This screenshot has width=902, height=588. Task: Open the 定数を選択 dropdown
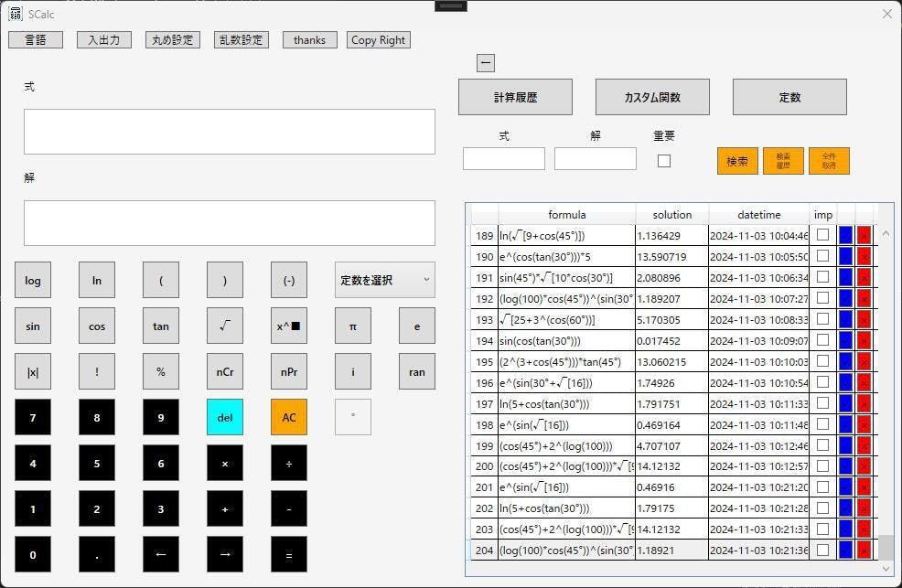[384, 281]
